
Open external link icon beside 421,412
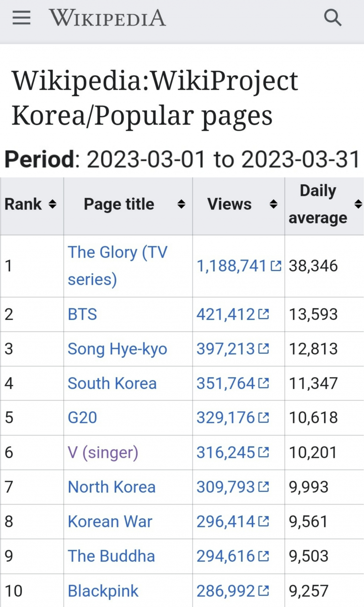(263, 314)
